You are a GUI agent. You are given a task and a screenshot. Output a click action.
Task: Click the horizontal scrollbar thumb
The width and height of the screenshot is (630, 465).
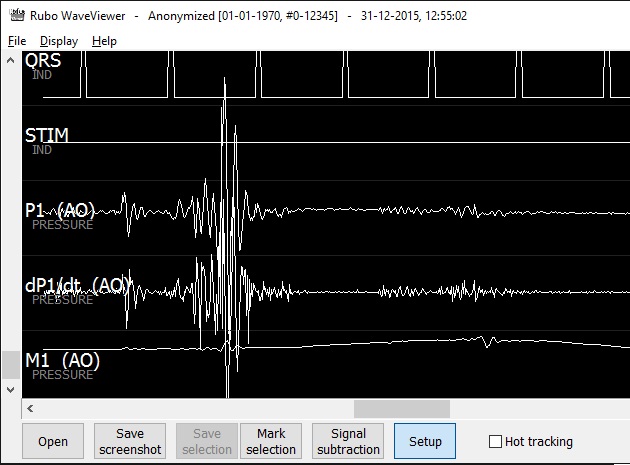tap(402, 409)
